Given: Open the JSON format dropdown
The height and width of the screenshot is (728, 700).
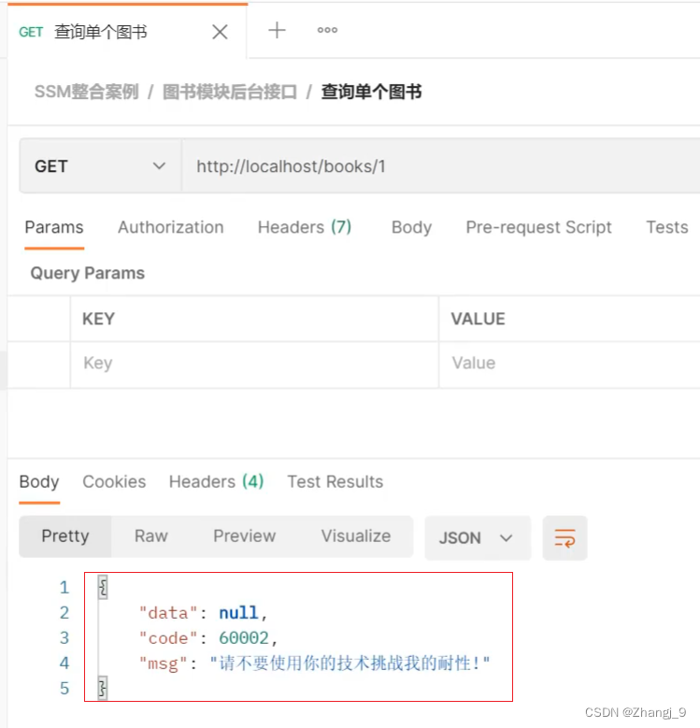Looking at the screenshot, I should coord(478,537).
